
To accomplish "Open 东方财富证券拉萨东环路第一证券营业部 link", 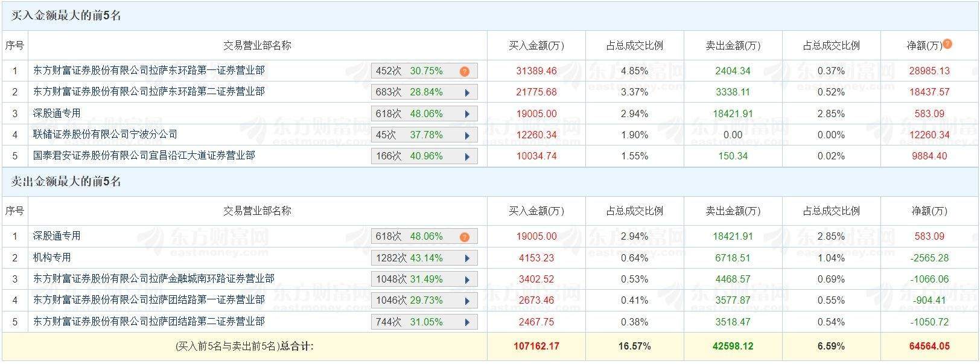I will 148,71.
